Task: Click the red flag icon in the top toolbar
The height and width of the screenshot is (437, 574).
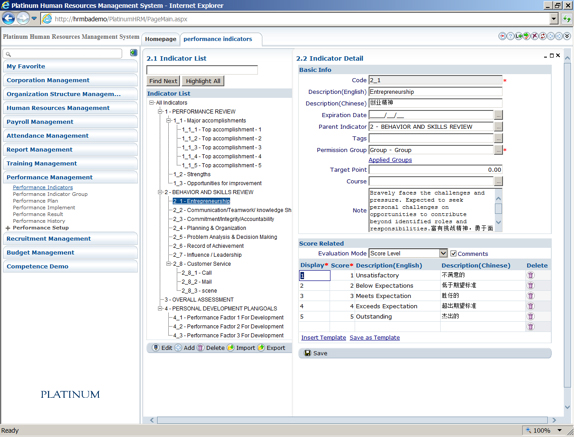Action: point(502,36)
